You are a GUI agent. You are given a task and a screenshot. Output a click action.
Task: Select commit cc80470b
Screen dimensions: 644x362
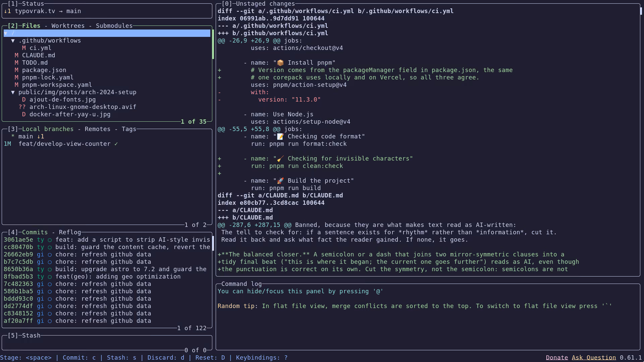pyautogui.click(x=107, y=247)
